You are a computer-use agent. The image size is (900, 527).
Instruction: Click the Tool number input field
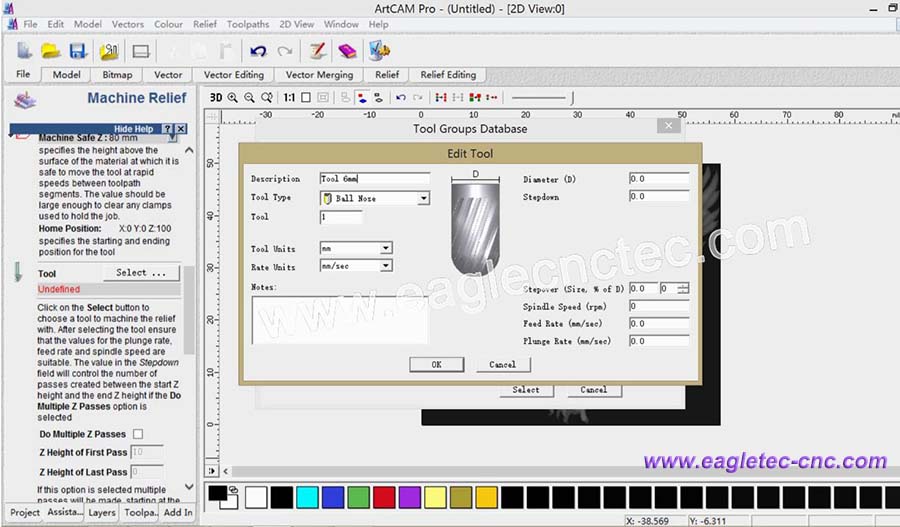pyautogui.click(x=341, y=217)
